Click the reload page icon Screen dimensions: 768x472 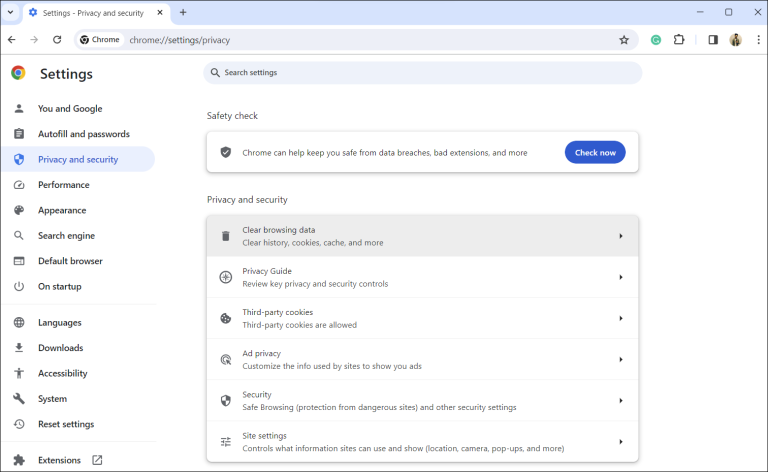point(57,40)
